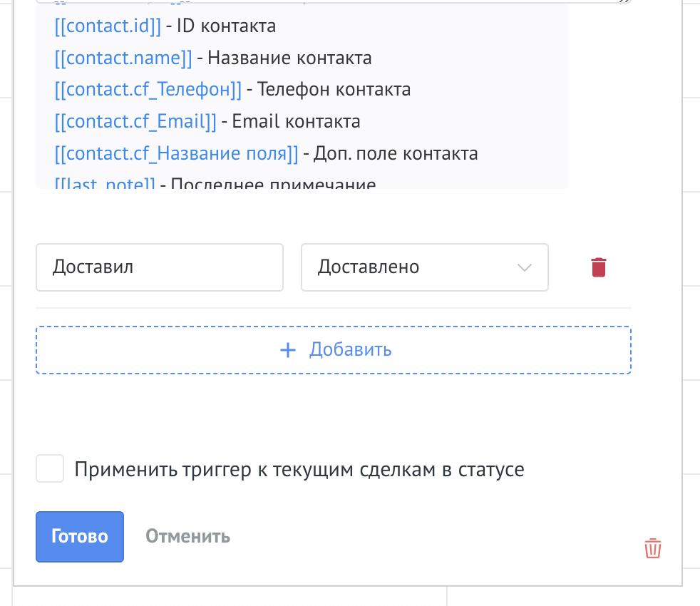Viewport: 700px width, 606px height.
Task: Enable Применить триггер к текущим сделкам checkbox
Action: tap(50, 468)
